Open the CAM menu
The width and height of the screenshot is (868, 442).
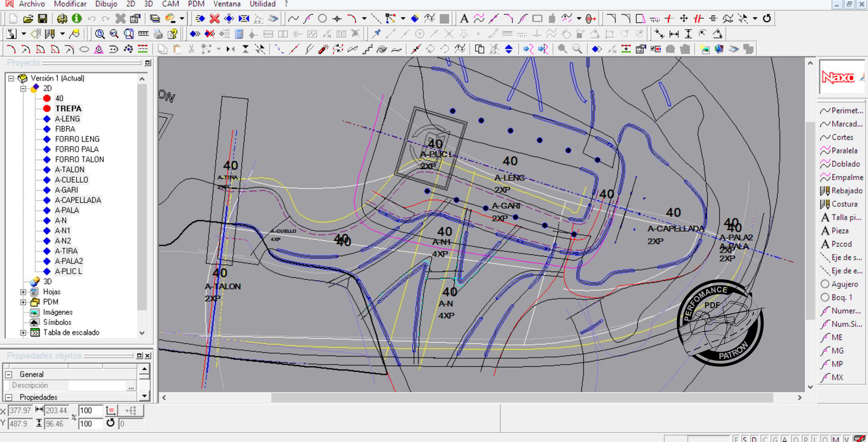point(170,3)
